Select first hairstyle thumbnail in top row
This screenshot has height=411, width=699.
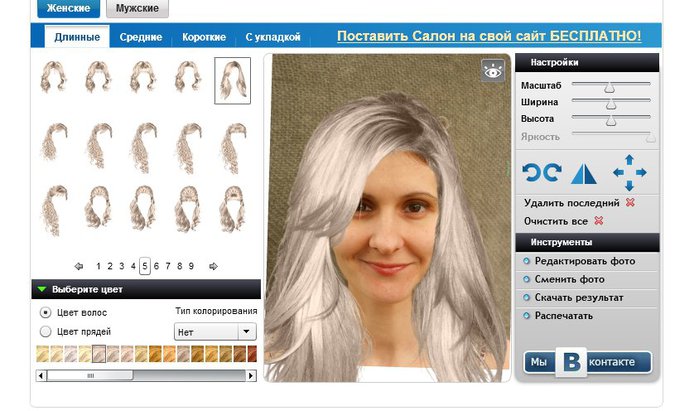[53, 77]
